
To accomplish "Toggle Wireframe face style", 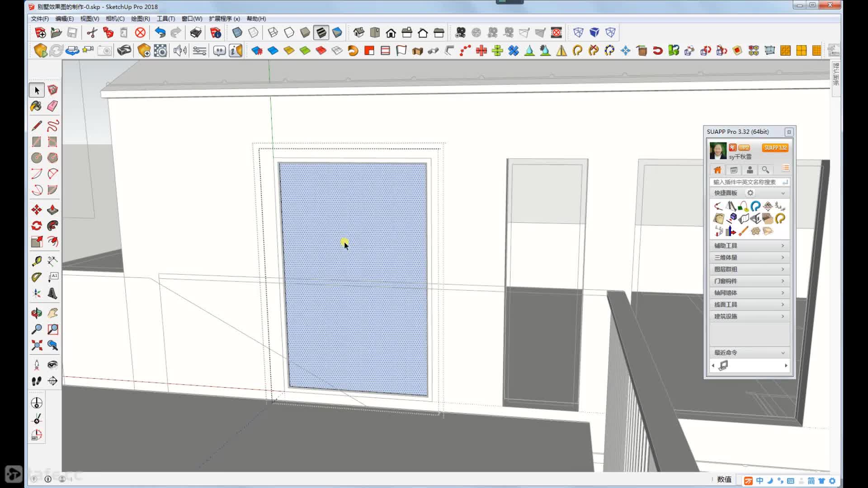I will [273, 33].
